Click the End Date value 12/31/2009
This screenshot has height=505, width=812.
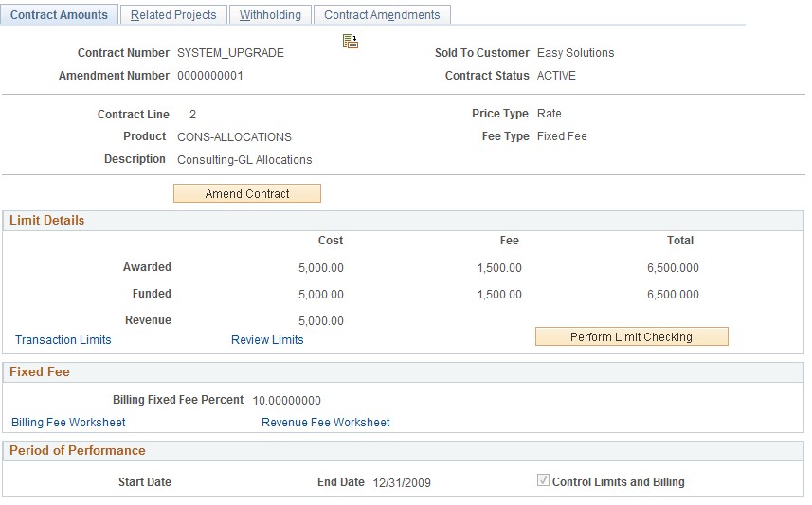pyautogui.click(x=402, y=482)
